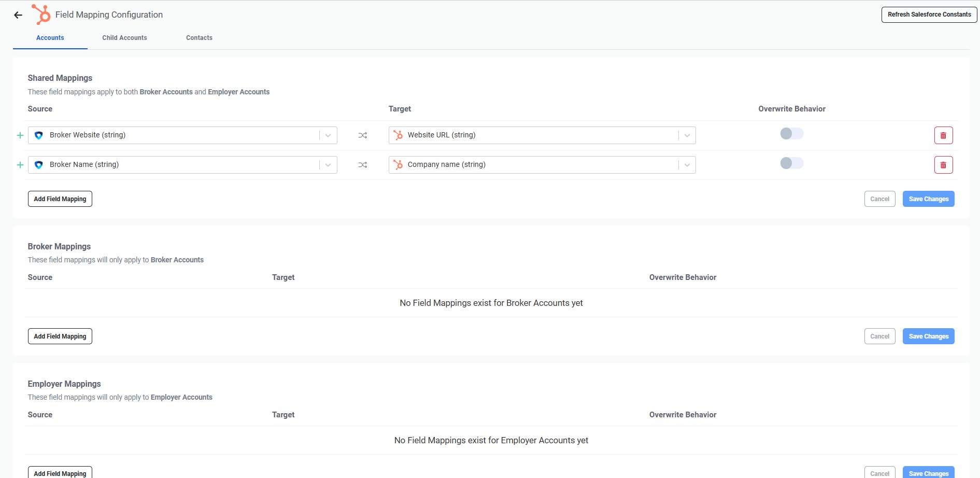980x478 pixels.
Task: Click the Employer Mappings heading
Action: tap(64, 384)
